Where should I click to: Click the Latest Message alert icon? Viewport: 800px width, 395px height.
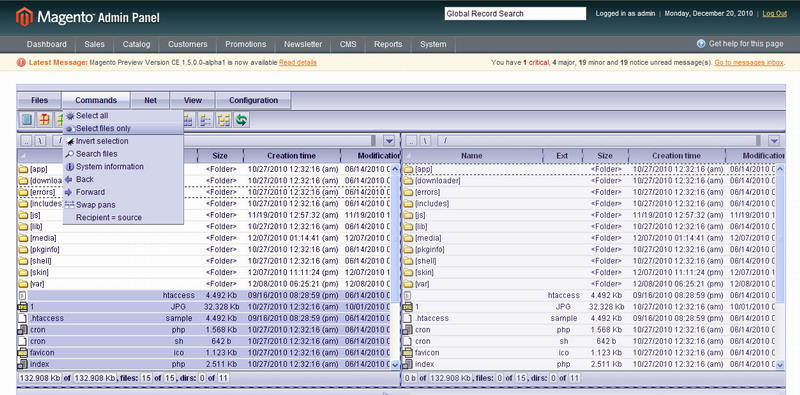[x=21, y=62]
